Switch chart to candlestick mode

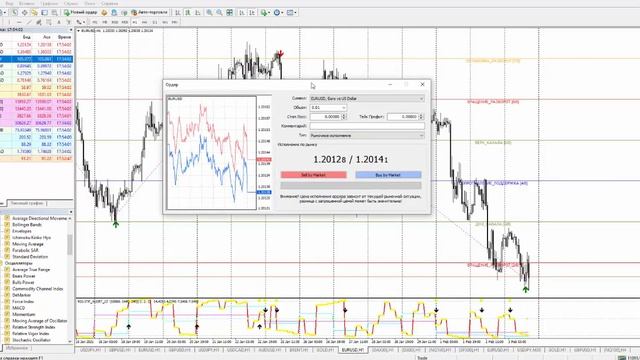pyautogui.click(x=188, y=13)
